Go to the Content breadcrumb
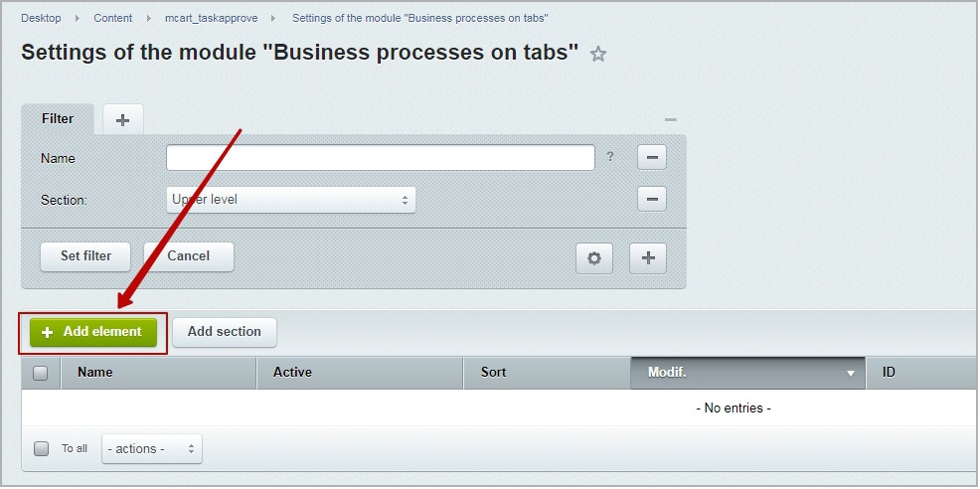 point(113,18)
